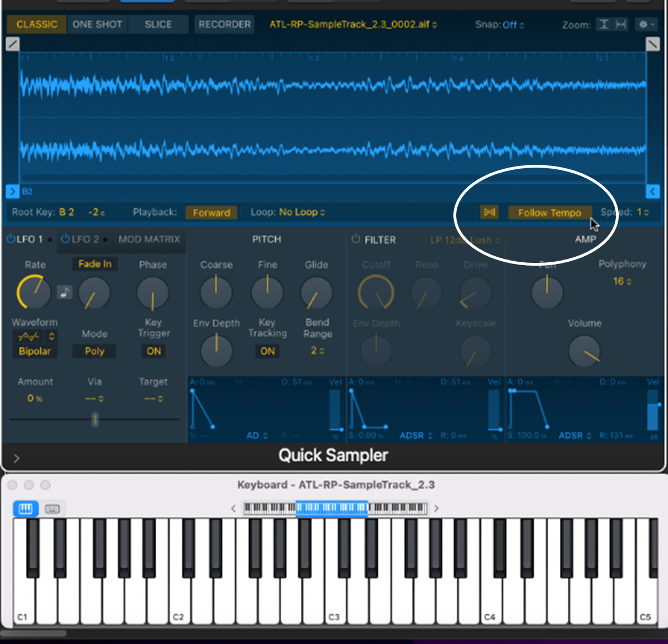Toggle the LFO Poly mode button

tap(94, 351)
